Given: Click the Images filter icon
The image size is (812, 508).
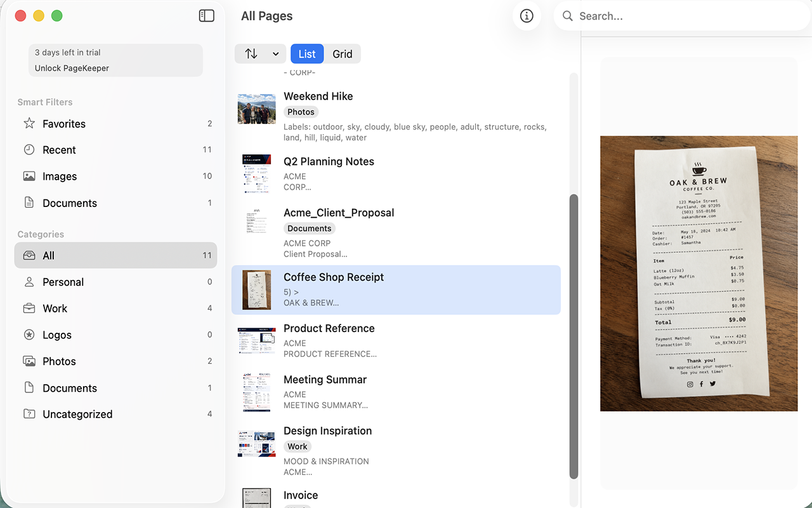Looking at the screenshot, I should pyautogui.click(x=29, y=177).
